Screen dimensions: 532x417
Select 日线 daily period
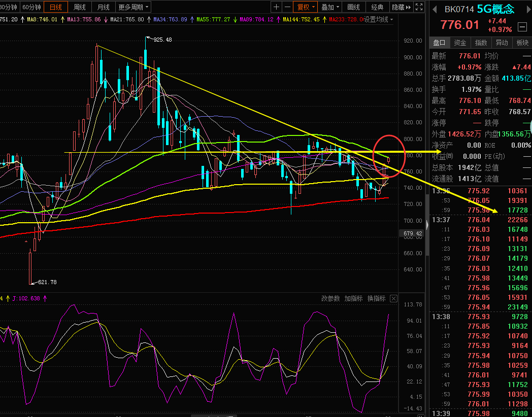pyautogui.click(x=56, y=7)
